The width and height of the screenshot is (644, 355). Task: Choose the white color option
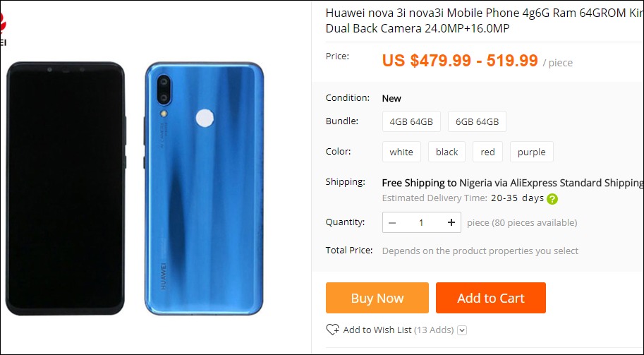click(401, 152)
